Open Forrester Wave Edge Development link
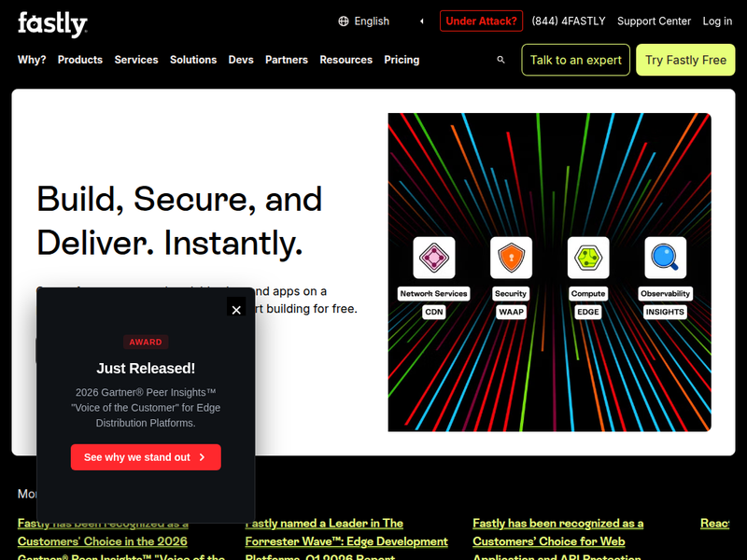 tap(346, 541)
